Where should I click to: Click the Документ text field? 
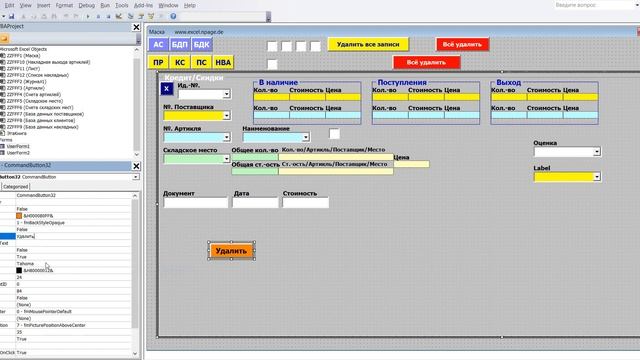pos(196,202)
